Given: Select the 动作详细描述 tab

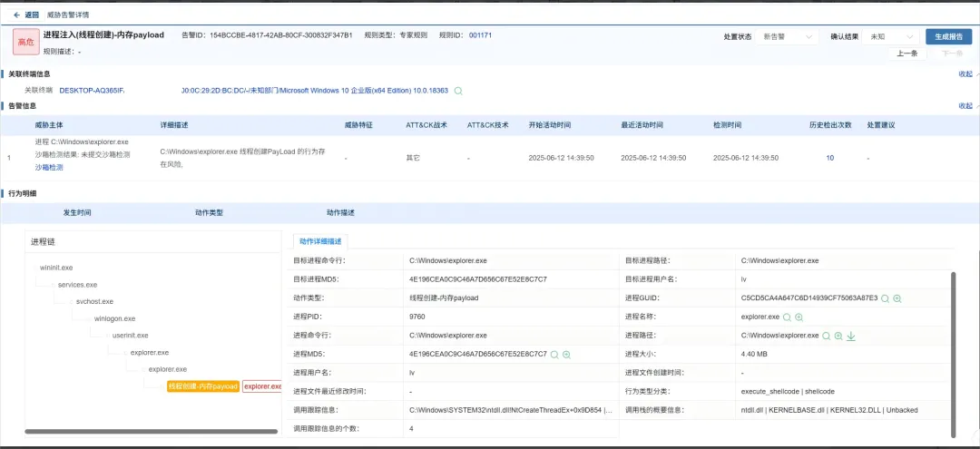Looking at the screenshot, I should [x=320, y=241].
